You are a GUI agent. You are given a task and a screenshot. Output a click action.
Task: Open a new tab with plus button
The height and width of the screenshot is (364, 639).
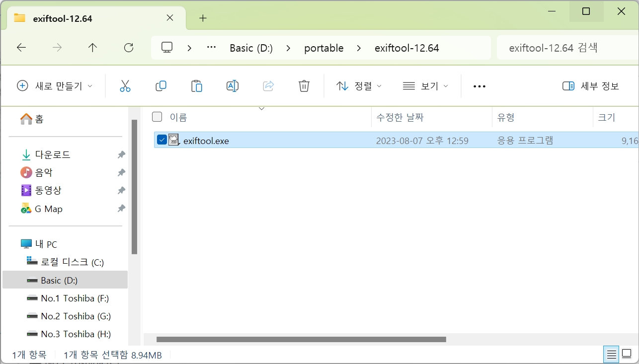click(x=203, y=18)
